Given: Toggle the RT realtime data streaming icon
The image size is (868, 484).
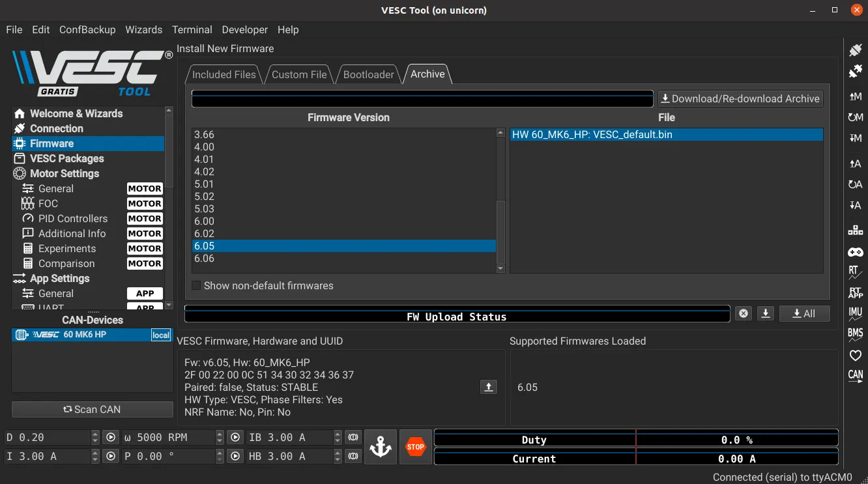Looking at the screenshot, I should point(855,272).
